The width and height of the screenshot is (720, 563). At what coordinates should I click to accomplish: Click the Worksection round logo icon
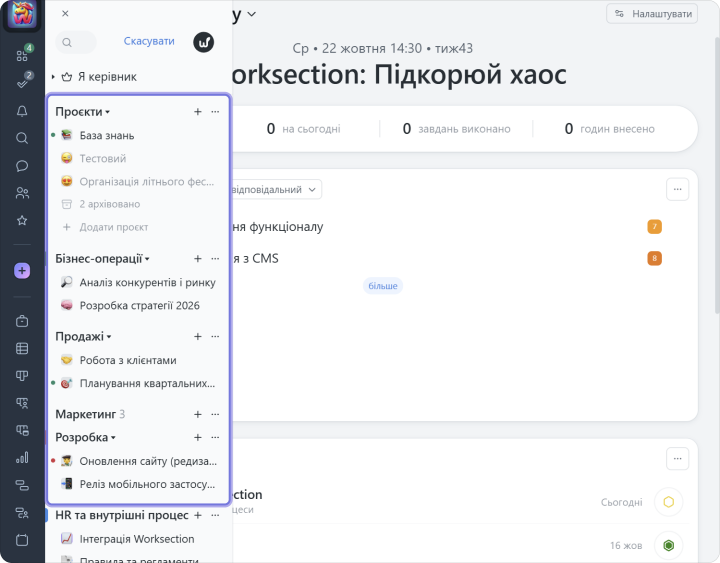[203, 42]
